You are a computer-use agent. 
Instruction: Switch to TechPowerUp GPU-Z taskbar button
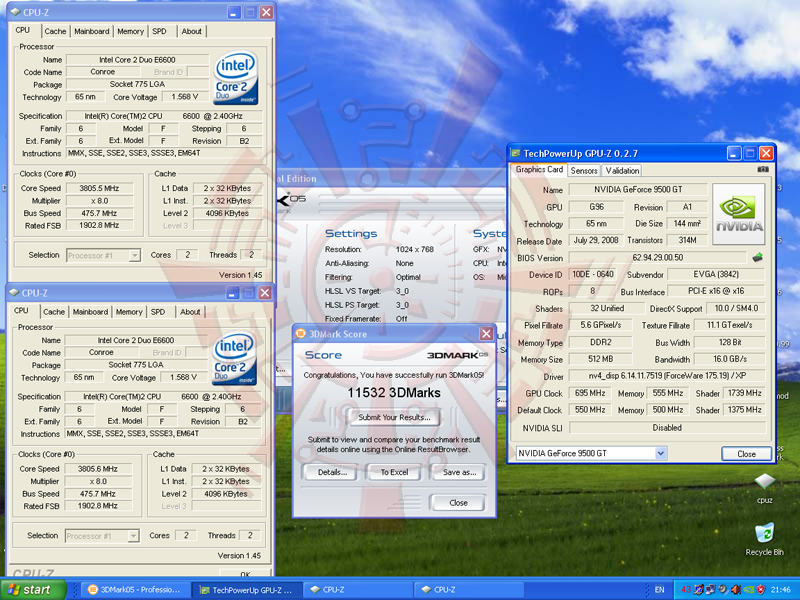247,590
